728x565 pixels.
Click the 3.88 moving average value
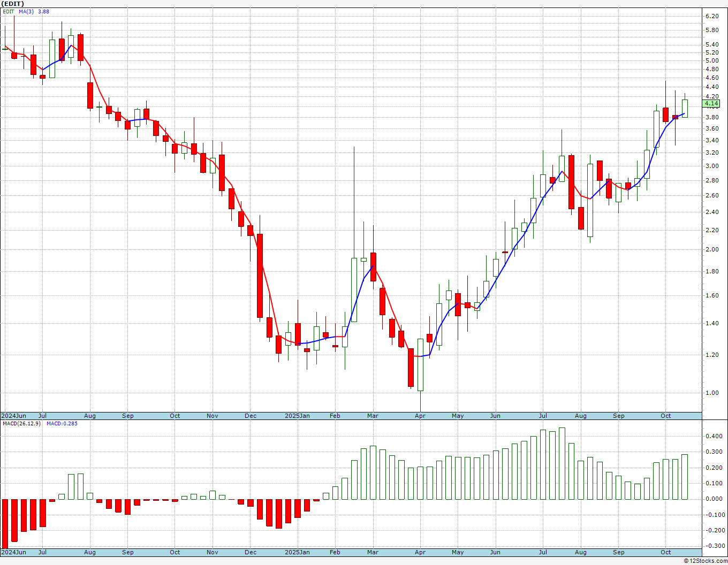43,11
